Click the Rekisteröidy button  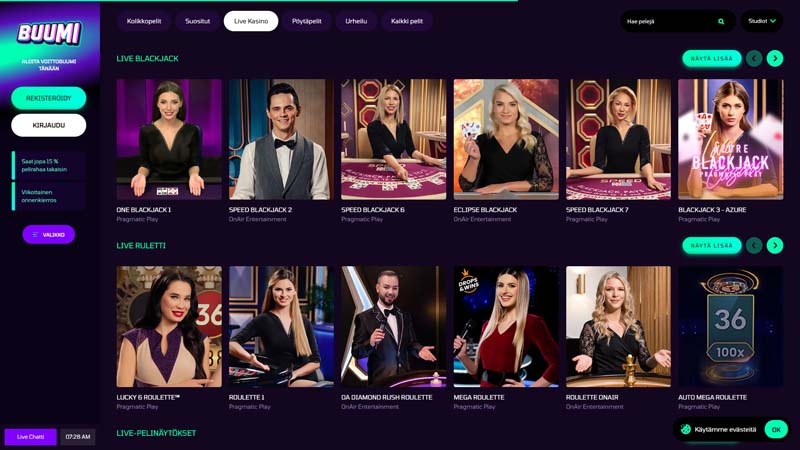coord(48,98)
